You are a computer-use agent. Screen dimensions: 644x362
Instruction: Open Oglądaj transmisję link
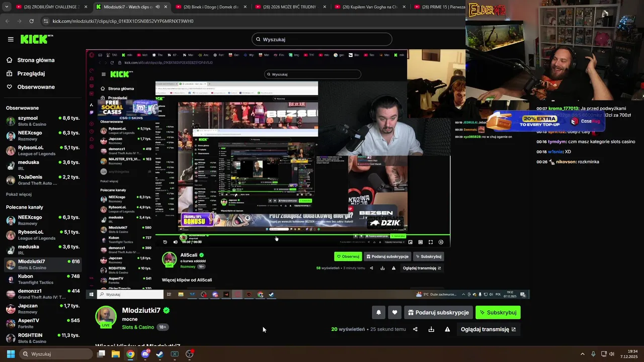coord(488,329)
